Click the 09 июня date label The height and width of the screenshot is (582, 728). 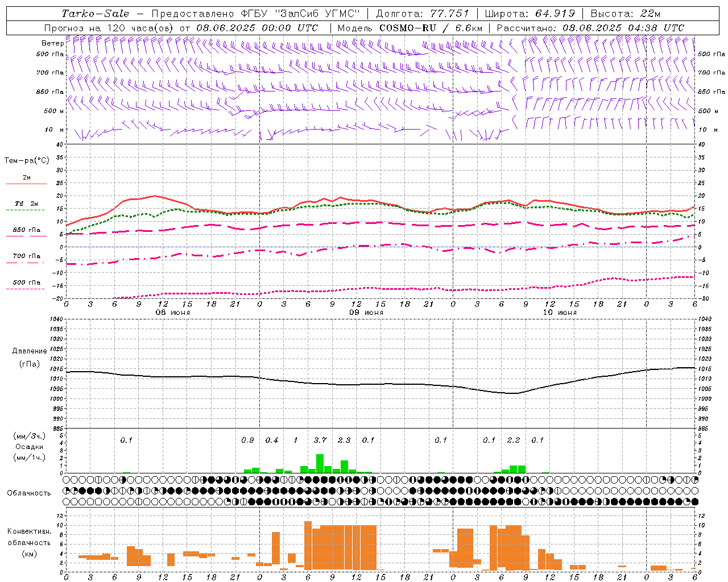(366, 313)
